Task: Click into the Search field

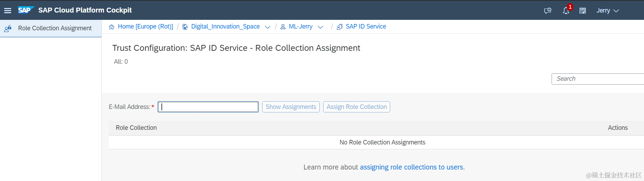Action: tap(597, 79)
